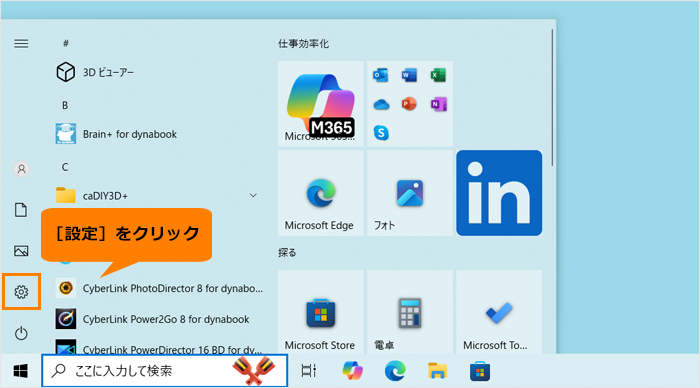Screen dimensions: 700x388
Task: Open Excel icon in Office tile group
Action: 438,75
